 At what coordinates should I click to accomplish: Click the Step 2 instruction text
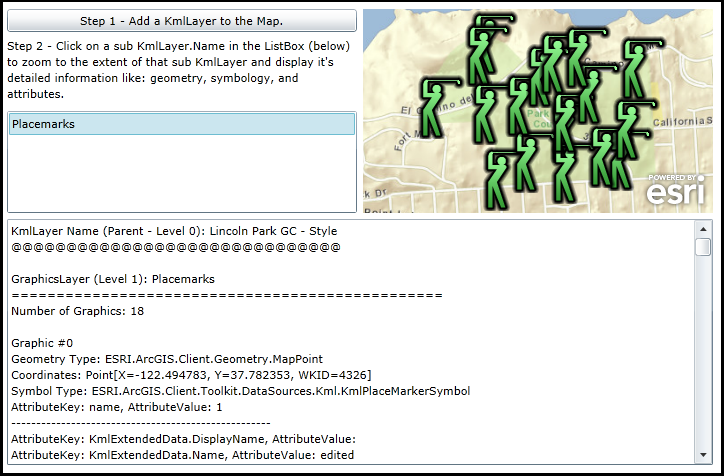pyautogui.click(x=179, y=70)
